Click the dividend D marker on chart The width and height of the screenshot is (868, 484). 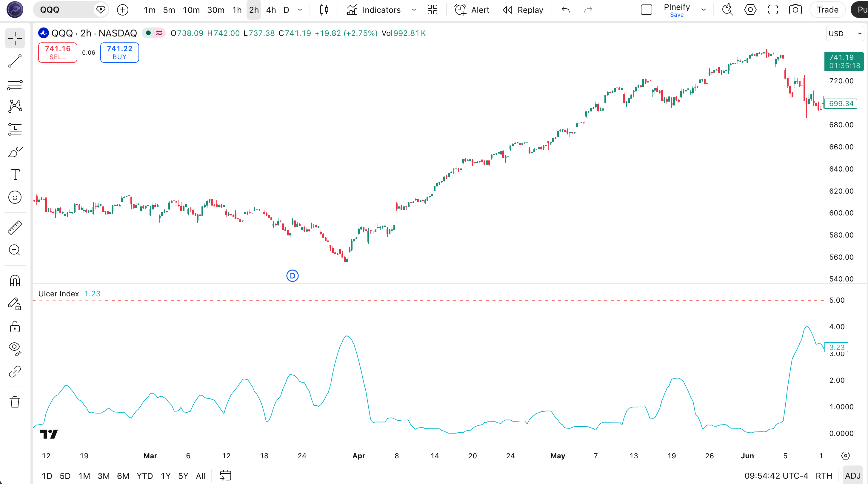coord(293,276)
